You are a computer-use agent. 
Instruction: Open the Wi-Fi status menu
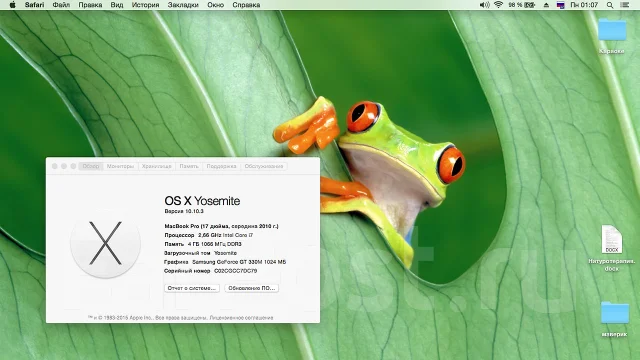pos(498,5)
